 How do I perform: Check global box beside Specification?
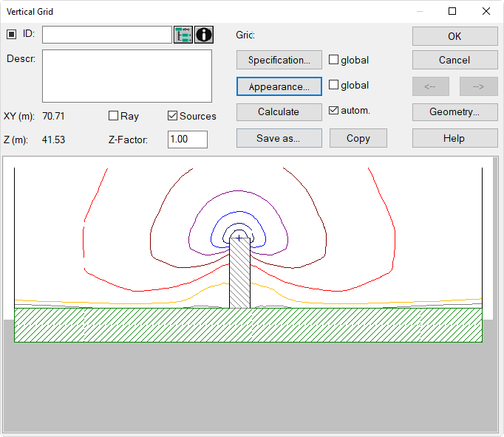pos(333,60)
